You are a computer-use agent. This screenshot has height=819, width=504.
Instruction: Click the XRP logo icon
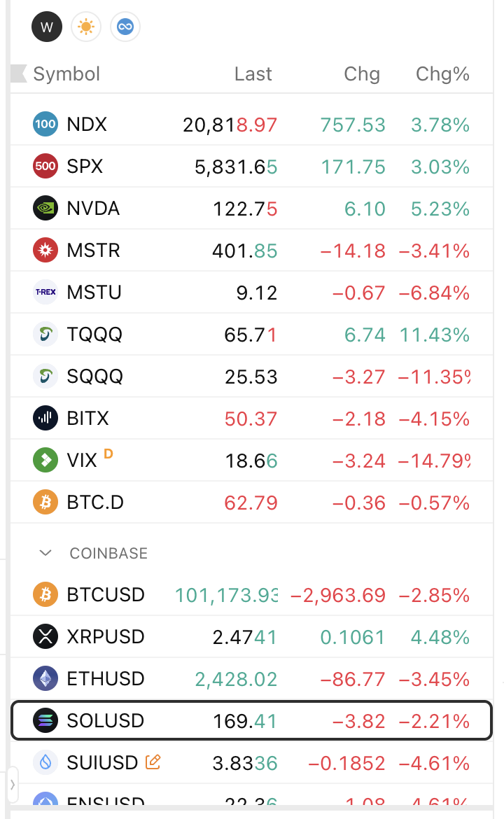[45, 637]
